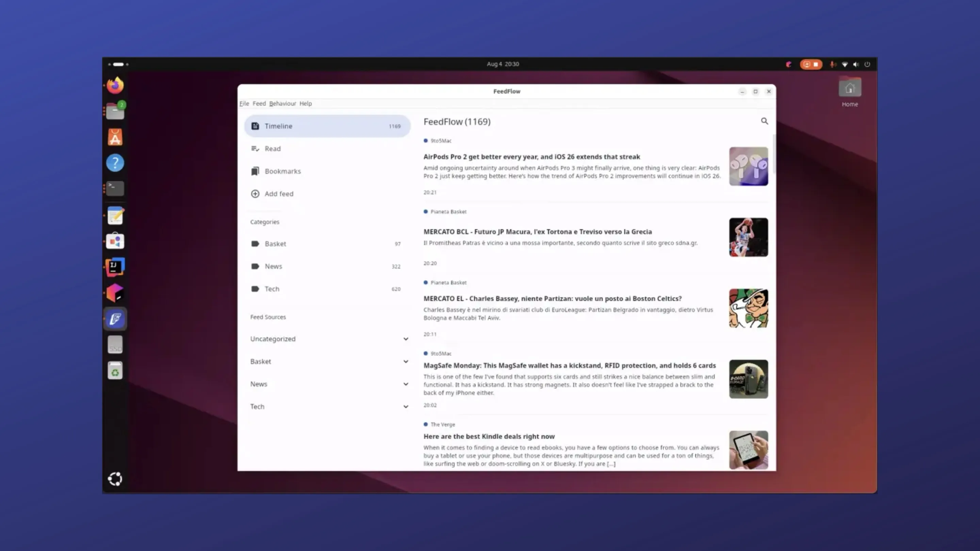Click the News count '322'
980x551 pixels.
(396, 267)
